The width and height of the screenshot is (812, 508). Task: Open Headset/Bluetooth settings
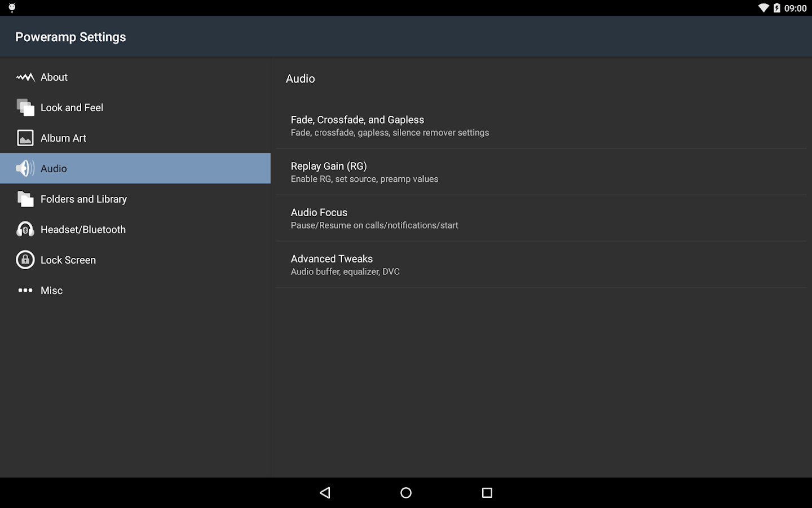coord(135,230)
